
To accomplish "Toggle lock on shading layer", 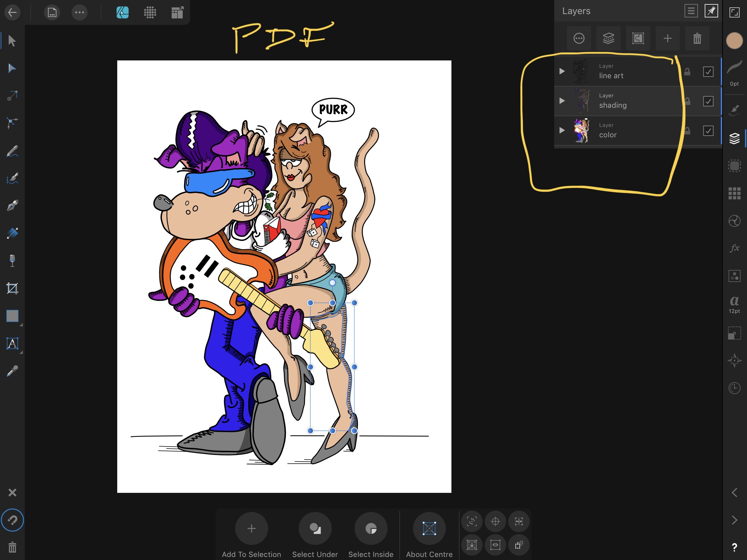I will pos(687,101).
